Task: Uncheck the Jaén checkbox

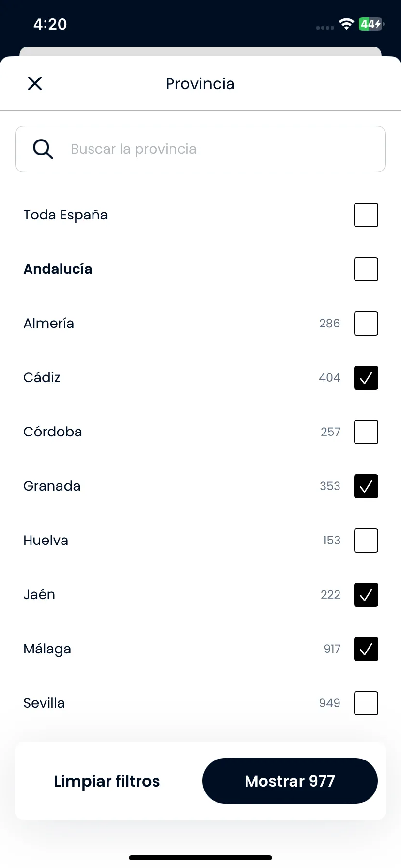Action: (366, 595)
